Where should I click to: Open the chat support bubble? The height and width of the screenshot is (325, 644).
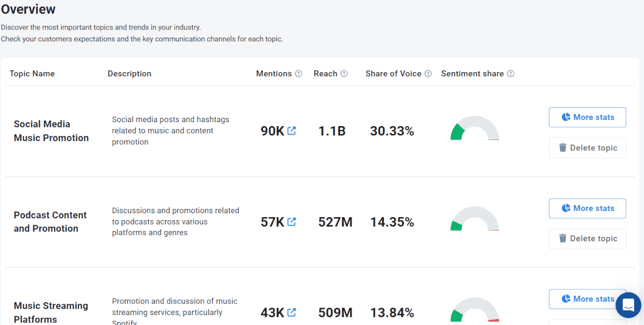(x=628, y=305)
